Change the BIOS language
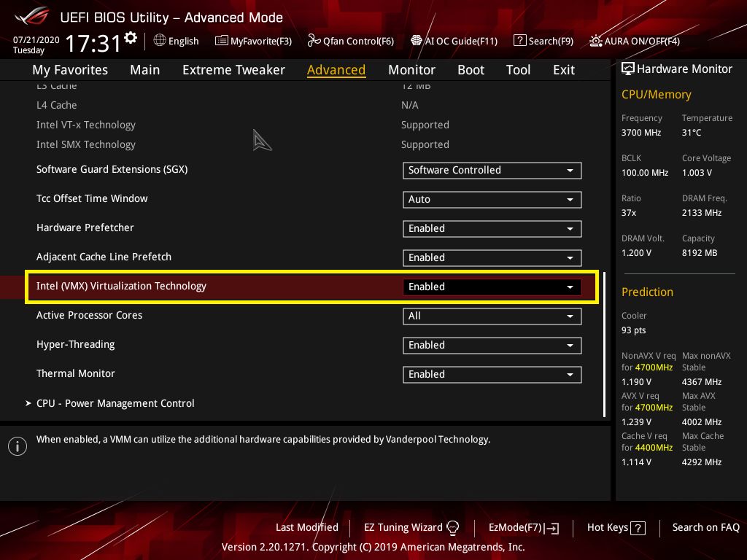This screenshot has width=747, height=560. pos(176,41)
